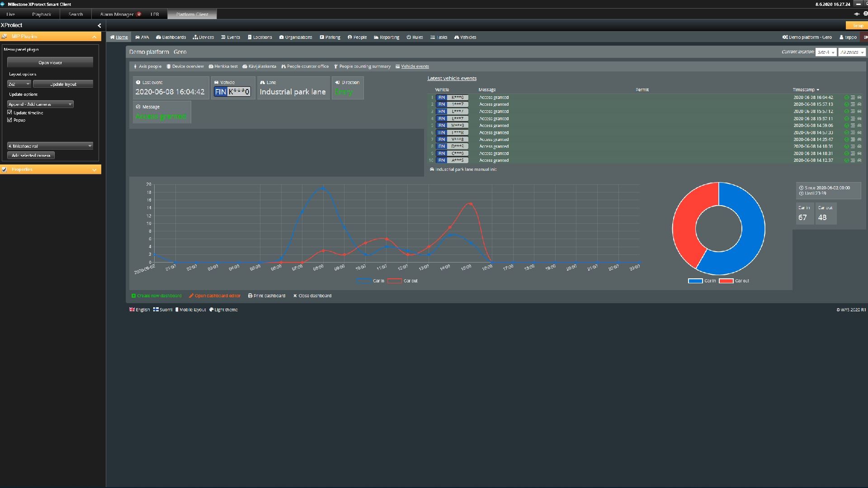This screenshot has width=868, height=488.
Task: Click the connection status icon in the top bar
Action: click(857, 14)
